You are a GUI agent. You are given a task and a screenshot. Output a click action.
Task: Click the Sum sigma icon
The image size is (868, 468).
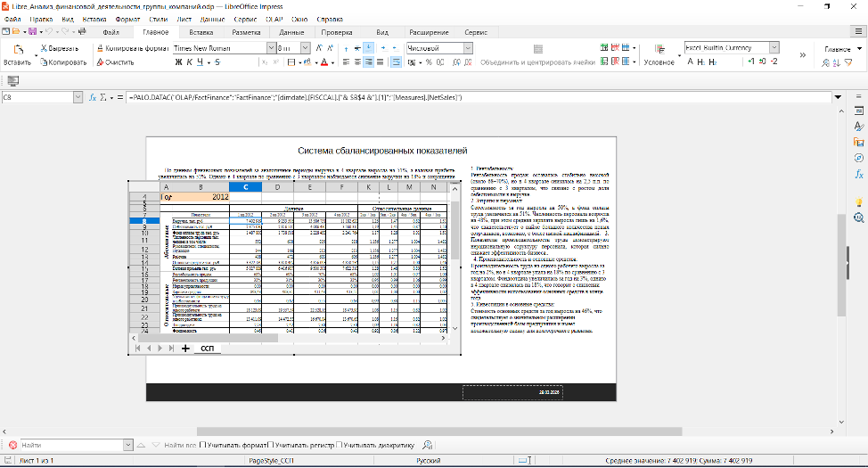tap(103, 97)
